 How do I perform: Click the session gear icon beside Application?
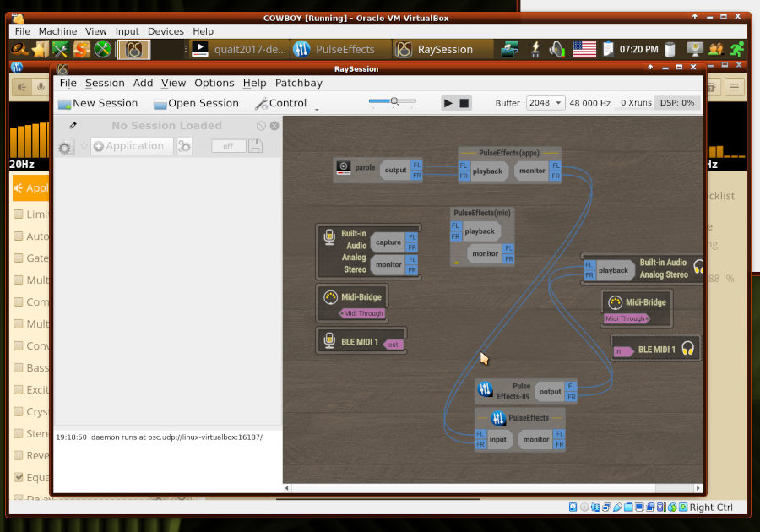click(65, 147)
